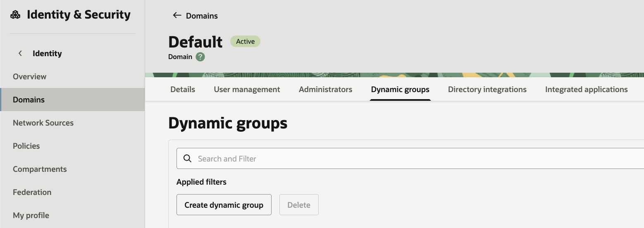Viewport: 644px width, 228px height.
Task: Collapse Identity menu with left chevron
Action: tap(20, 53)
